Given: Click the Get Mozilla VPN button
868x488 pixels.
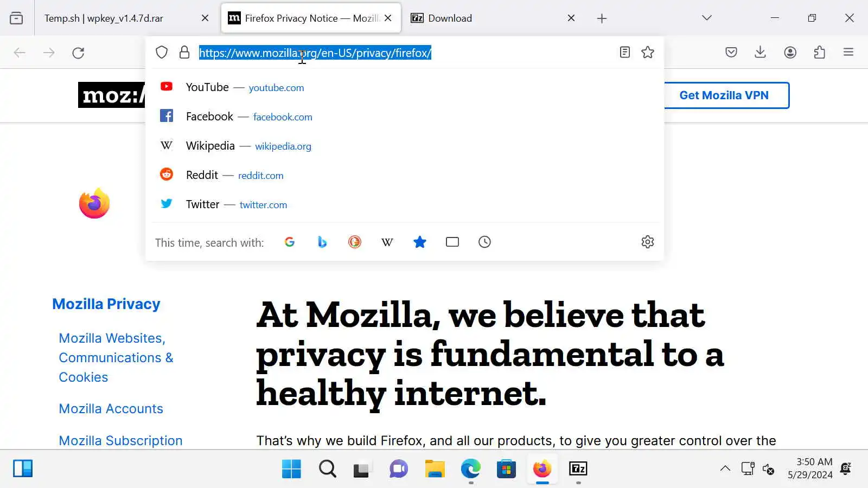Looking at the screenshot, I should pos(724,95).
